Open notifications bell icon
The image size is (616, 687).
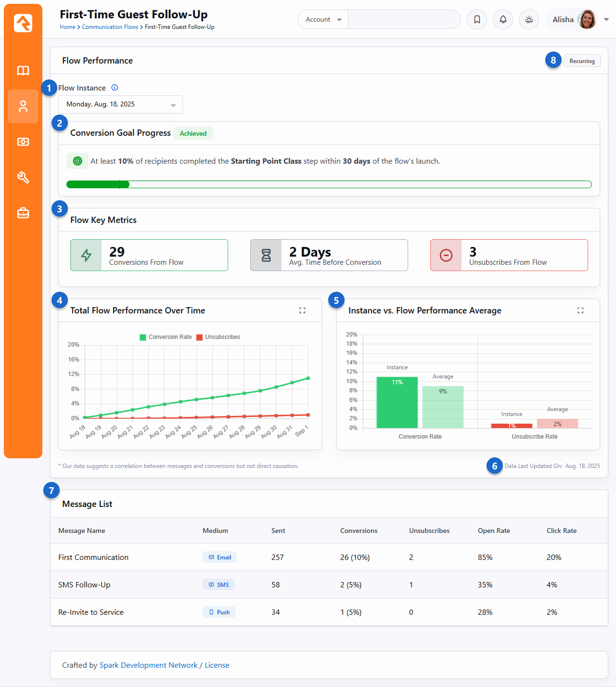(x=503, y=20)
